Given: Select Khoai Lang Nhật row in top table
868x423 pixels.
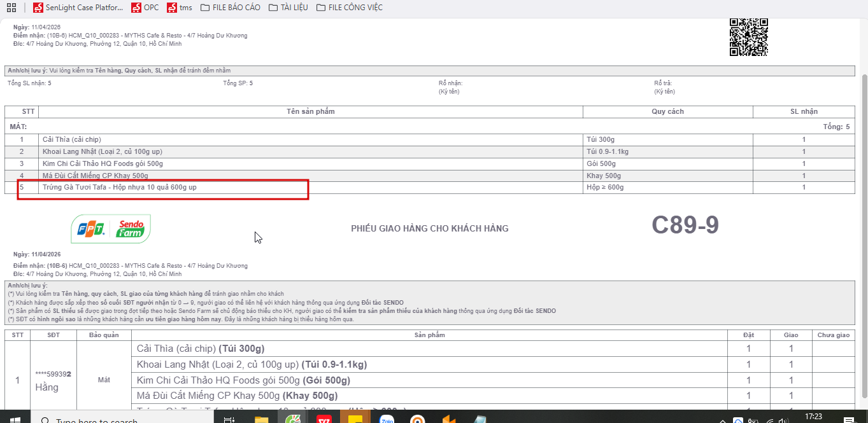Looking at the screenshot, I should pyautogui.click(x=430, y=151).
